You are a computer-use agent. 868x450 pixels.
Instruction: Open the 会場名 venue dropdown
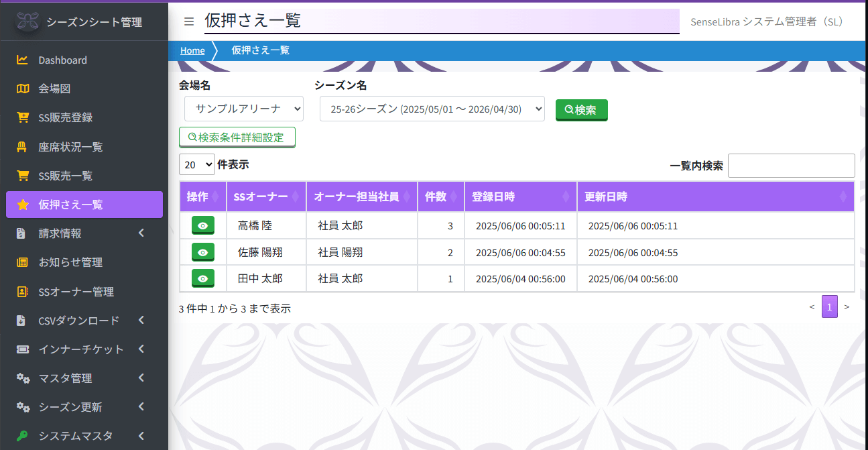(243, 108)
